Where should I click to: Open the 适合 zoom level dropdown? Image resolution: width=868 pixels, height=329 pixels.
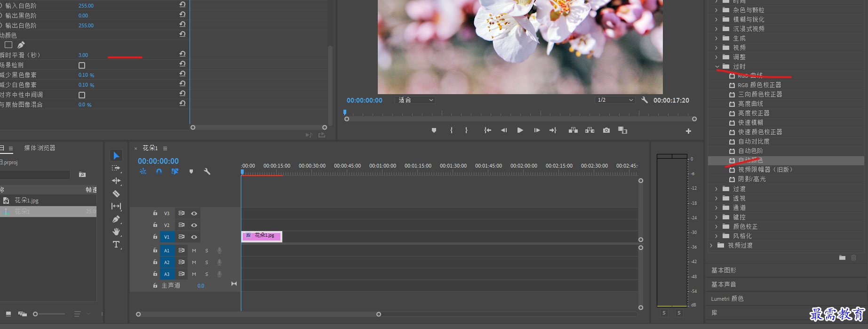point(415,100)
